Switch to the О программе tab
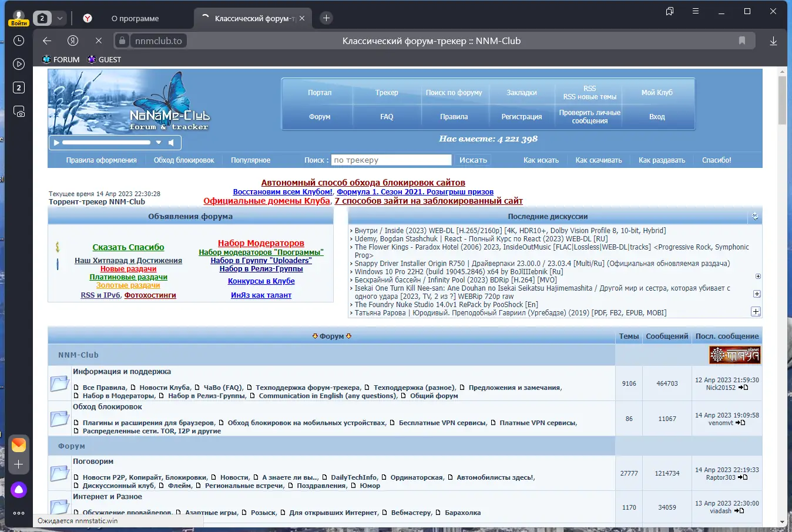 tap(135, 19)
